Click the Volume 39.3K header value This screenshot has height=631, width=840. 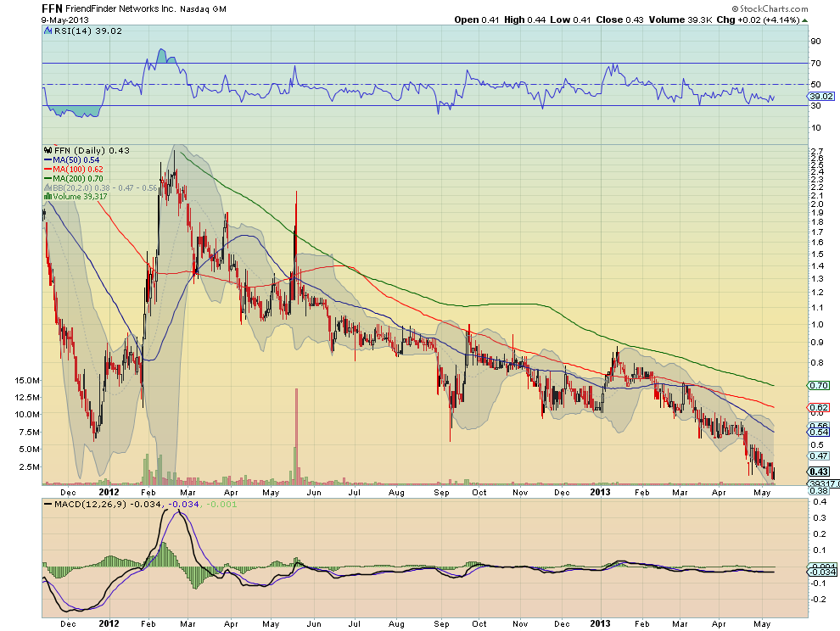[x=680, y=20]
